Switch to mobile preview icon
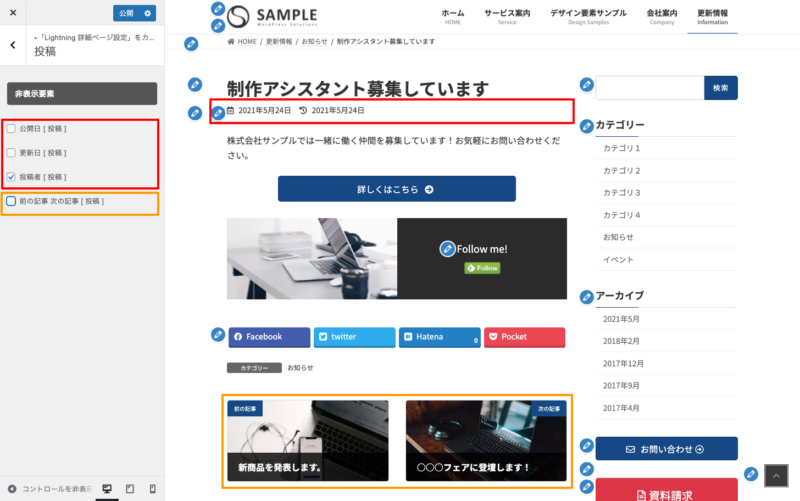This screenshot has height=501, width=800. point(152,489)
